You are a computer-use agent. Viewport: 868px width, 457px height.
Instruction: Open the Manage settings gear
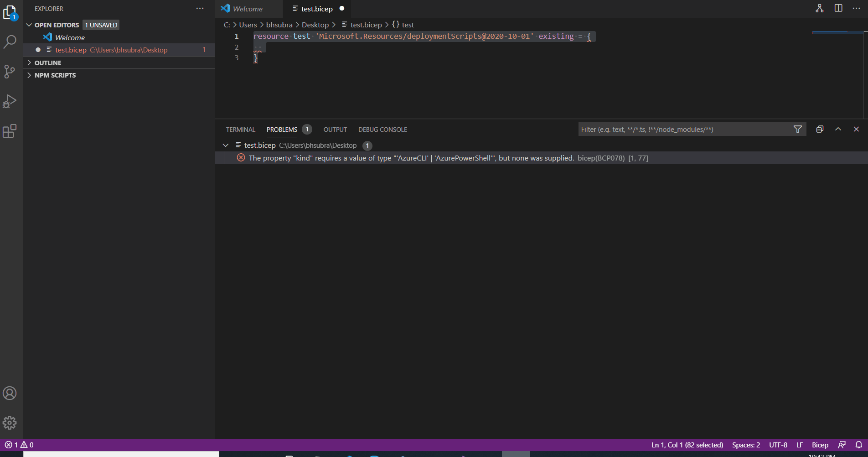click(x=10, y=422)
